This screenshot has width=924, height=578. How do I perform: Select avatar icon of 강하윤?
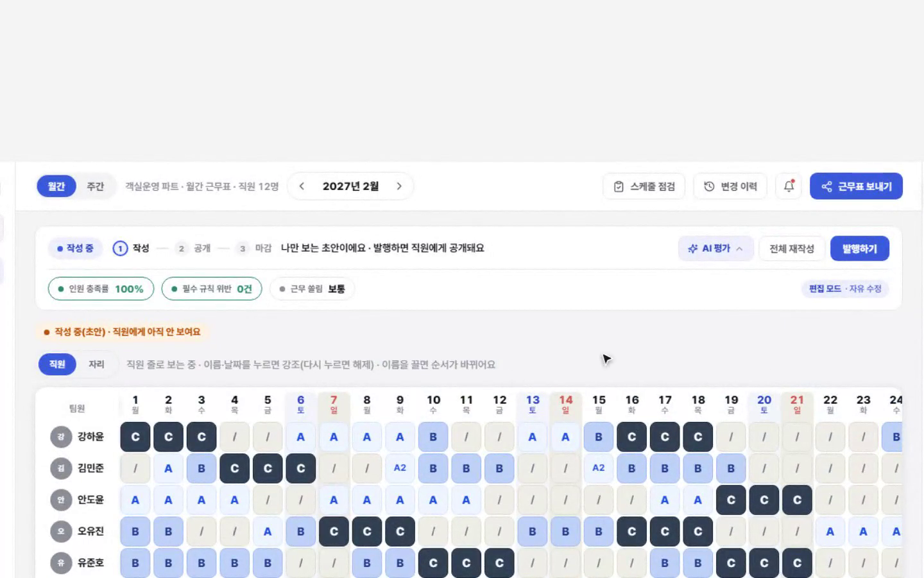click(x=61, y=437)
